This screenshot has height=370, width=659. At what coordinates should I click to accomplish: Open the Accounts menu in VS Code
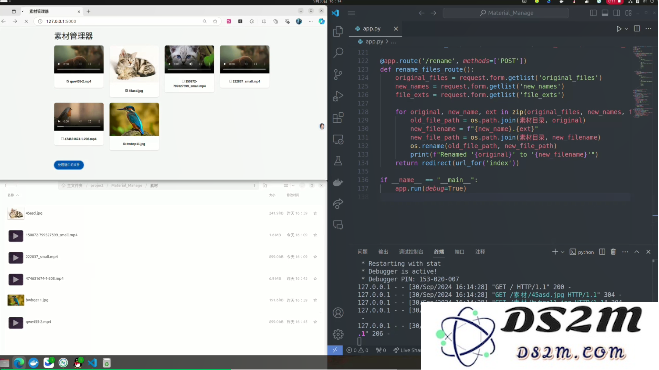[x=338, y=313]
